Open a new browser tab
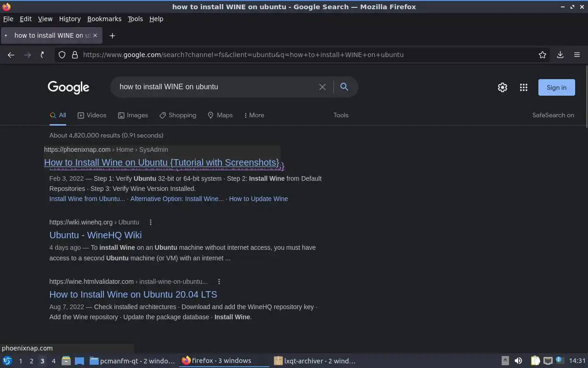 point(112,35)
